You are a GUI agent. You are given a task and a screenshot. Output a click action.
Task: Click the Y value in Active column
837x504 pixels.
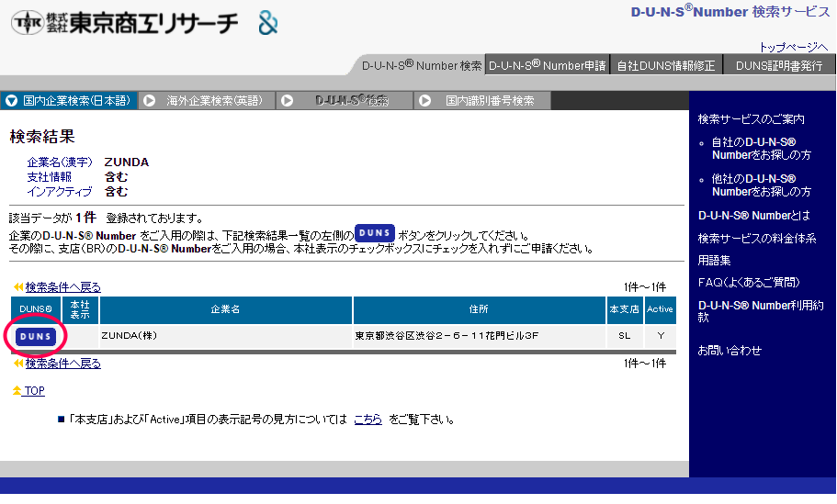[661, 335]
